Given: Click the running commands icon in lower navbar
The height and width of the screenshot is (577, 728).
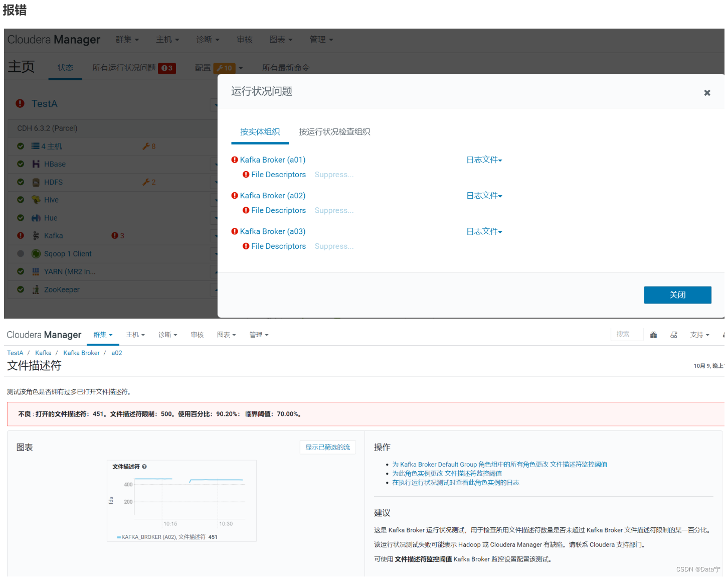Looking at the screenshot, I should point(674,335).
